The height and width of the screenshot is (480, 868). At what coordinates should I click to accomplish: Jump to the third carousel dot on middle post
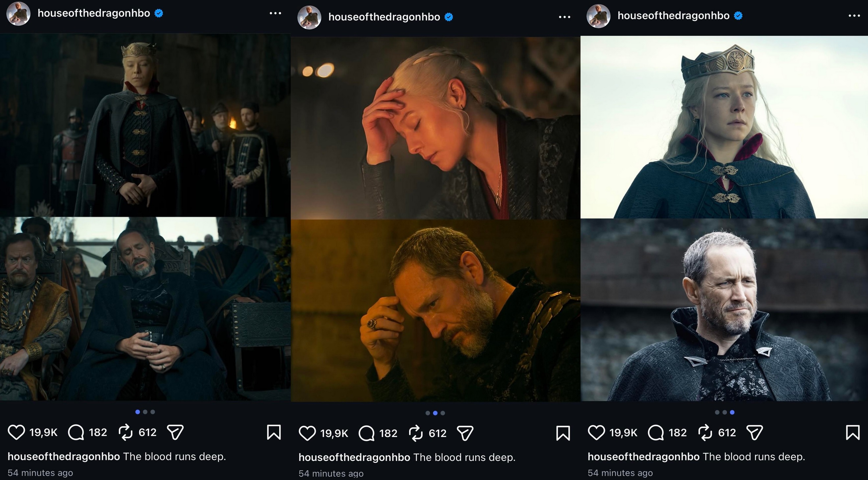pyautogui.click(x=443, y=413)
